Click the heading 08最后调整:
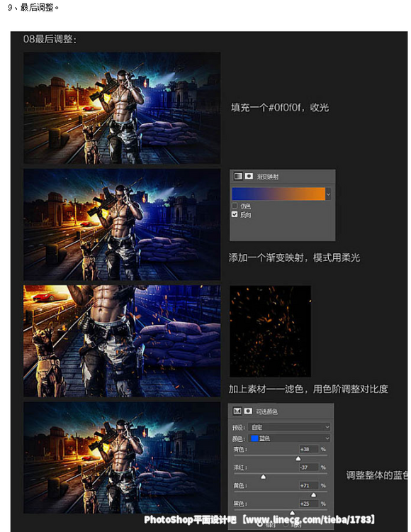Image resolution: width=411 pixels, height=532 pixels. pos(50,39)
